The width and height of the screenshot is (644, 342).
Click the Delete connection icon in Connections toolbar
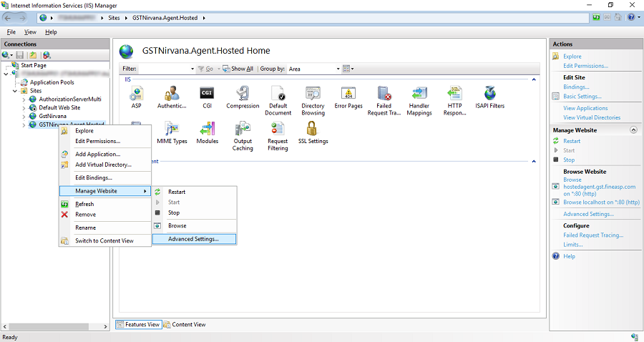(47, 55)
